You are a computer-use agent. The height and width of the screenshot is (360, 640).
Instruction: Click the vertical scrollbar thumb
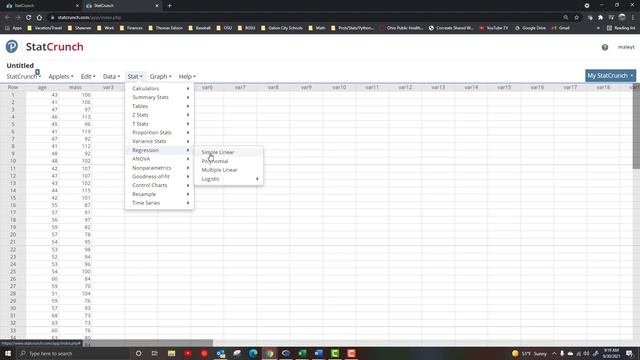point(636,127)
